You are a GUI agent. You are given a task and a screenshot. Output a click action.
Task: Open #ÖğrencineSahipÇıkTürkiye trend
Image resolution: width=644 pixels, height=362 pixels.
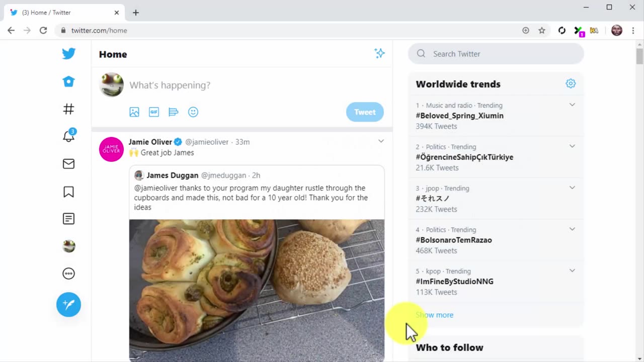464,157
